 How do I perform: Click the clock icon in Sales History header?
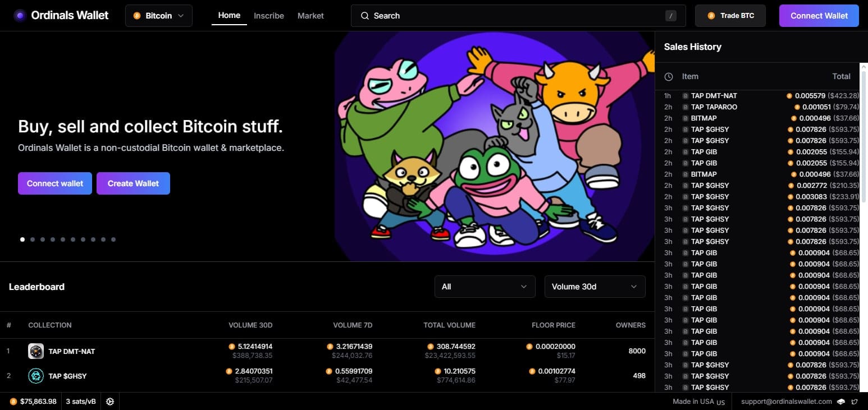(x=669, y=76)
